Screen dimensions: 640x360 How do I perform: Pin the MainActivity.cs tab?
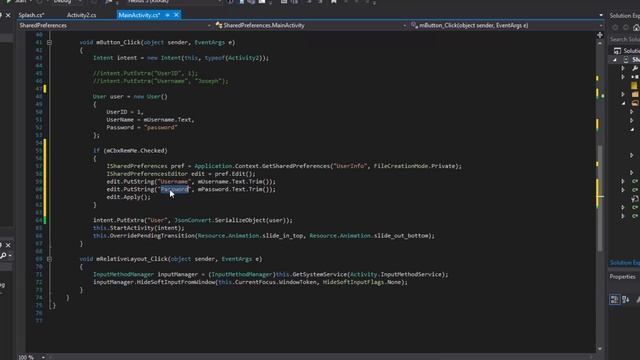pos(167,15)
